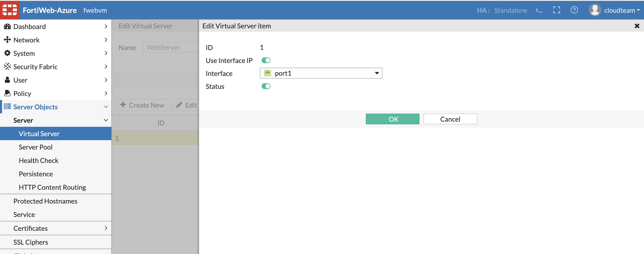Click the User person icon

click(x=7, y=80)
